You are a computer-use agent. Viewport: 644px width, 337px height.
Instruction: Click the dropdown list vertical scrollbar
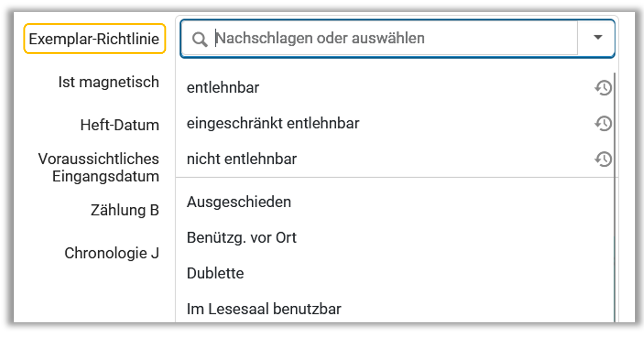614,195
